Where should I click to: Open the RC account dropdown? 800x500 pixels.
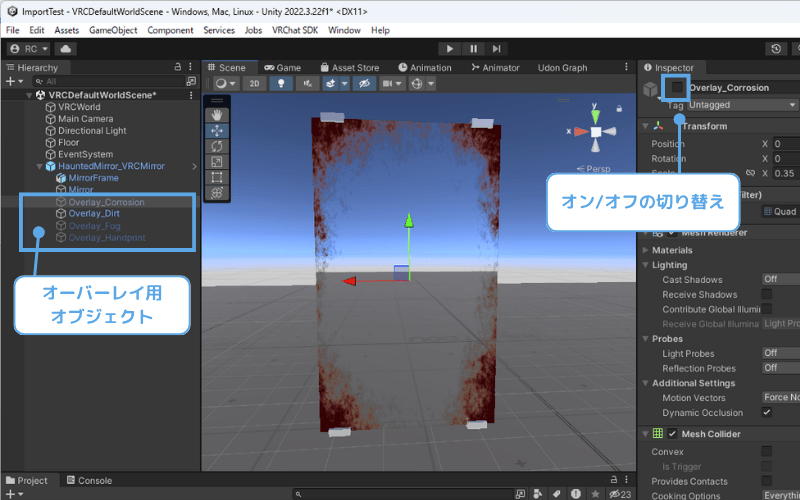pyautogui.click(x=29, y=49)
